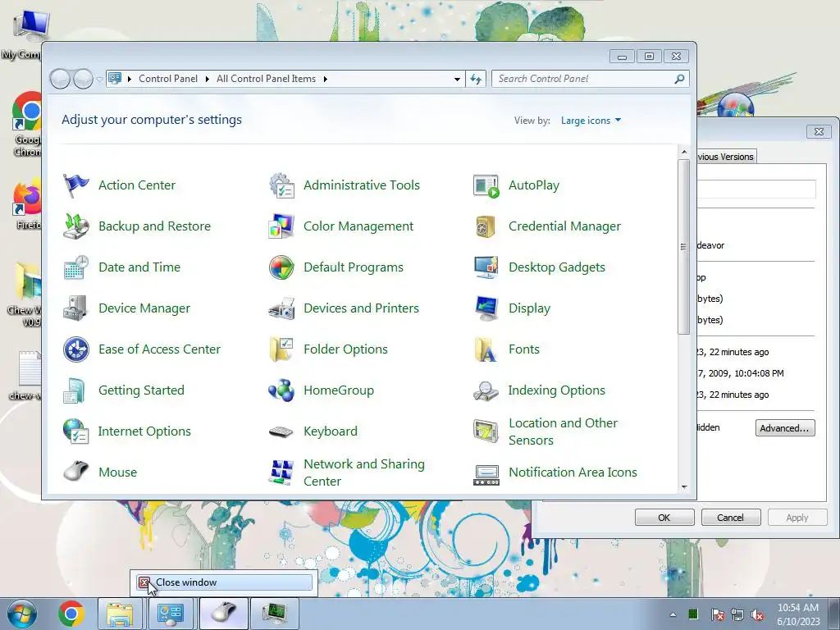This screenshot has height=630, width=840.
Task: Click the Indexing Options link text
Action: (557, 390)
